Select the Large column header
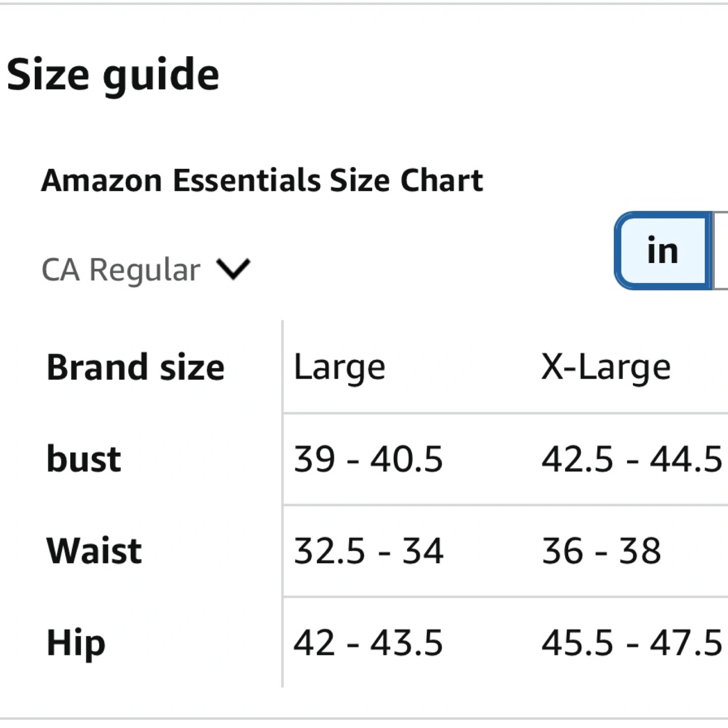Screen dimensions: 728x728 [339, 367]
